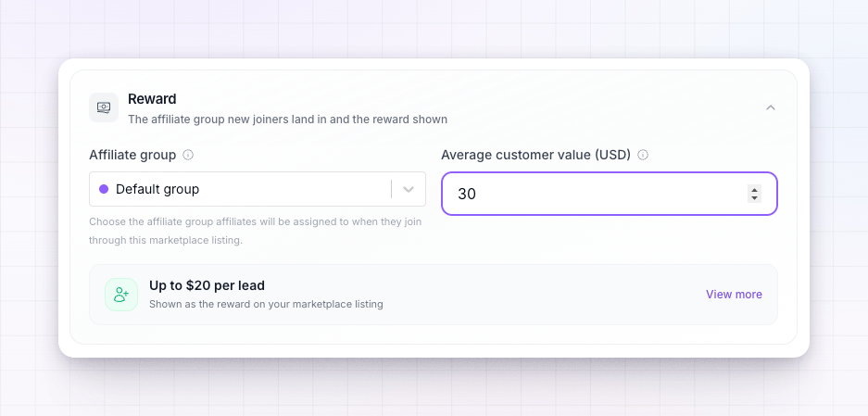Image resolution: width=868 pixels, height=416 pixels.
Task: Click the Average customer value (USD) label
Action: [535, 155]
